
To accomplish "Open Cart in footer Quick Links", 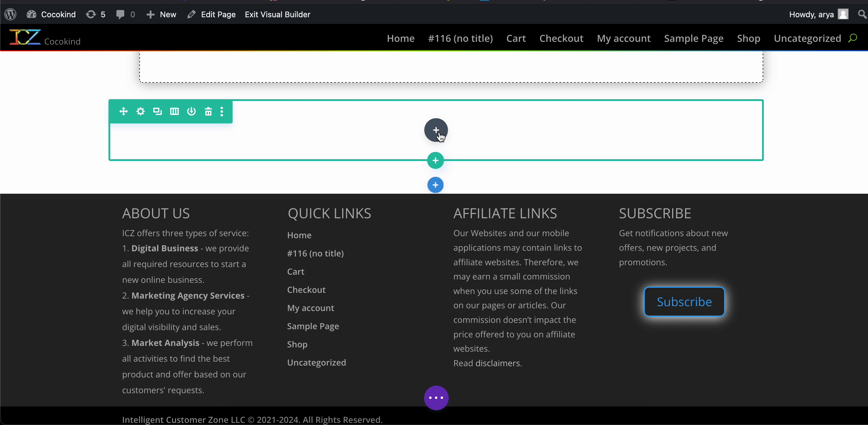I will (296, 272).
